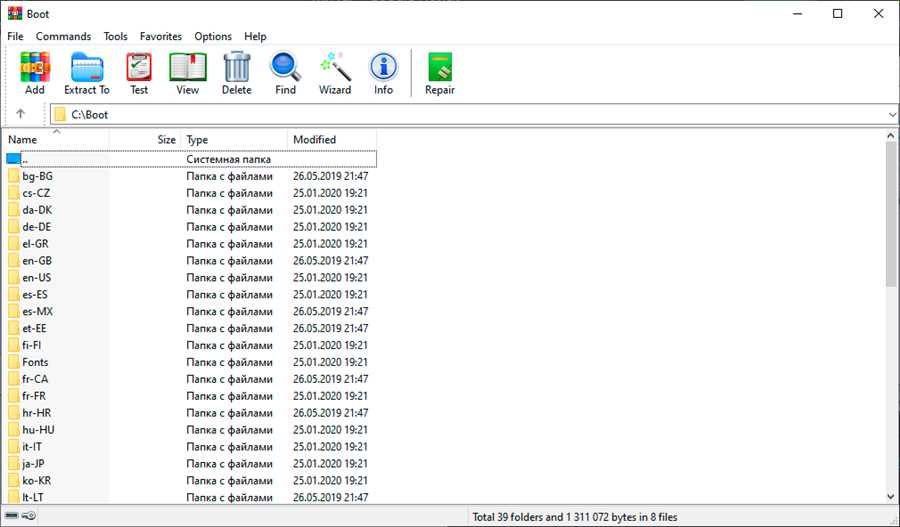Image resolution: width=900 pixels, height=527 pixels.
Task: Run the Test archive tool
Action: point(139,72)
